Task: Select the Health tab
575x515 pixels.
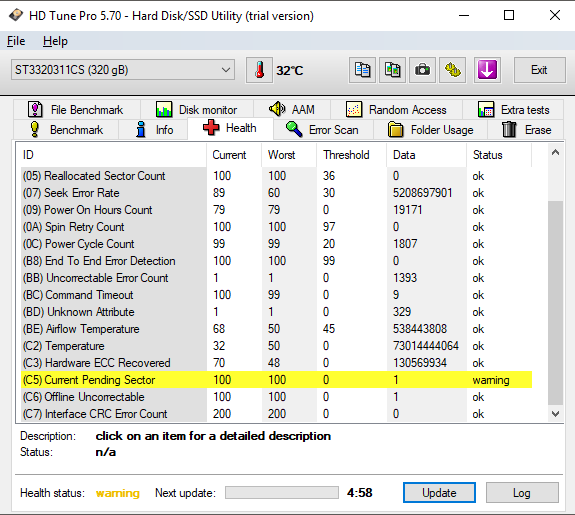Action: pos(230,128)
